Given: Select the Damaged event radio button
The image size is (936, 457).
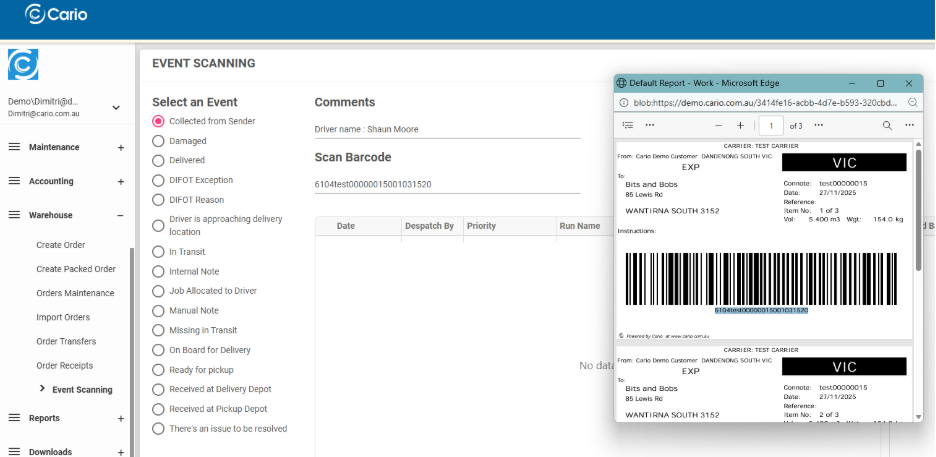Looking at the screenshot, I should [x=158, y=141].
